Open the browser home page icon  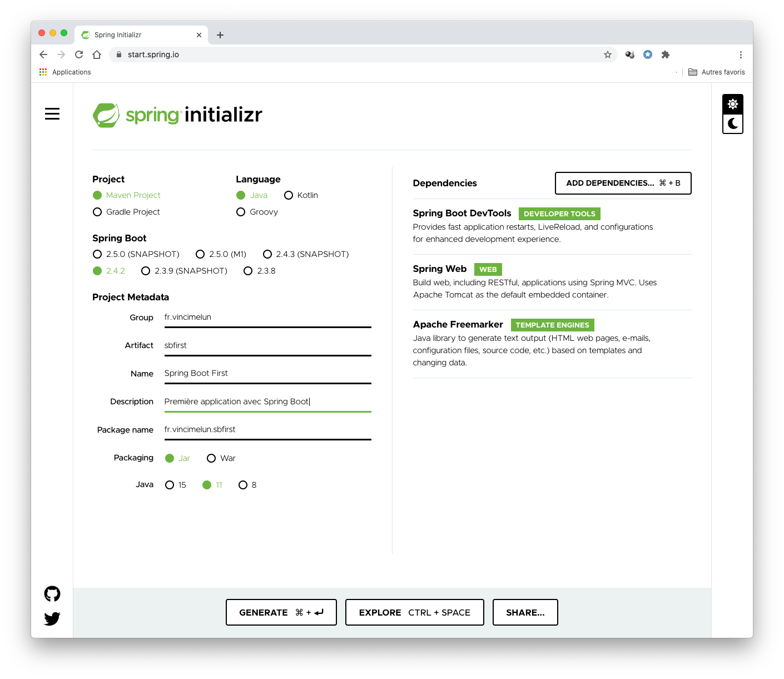click(x=97, y=54)
